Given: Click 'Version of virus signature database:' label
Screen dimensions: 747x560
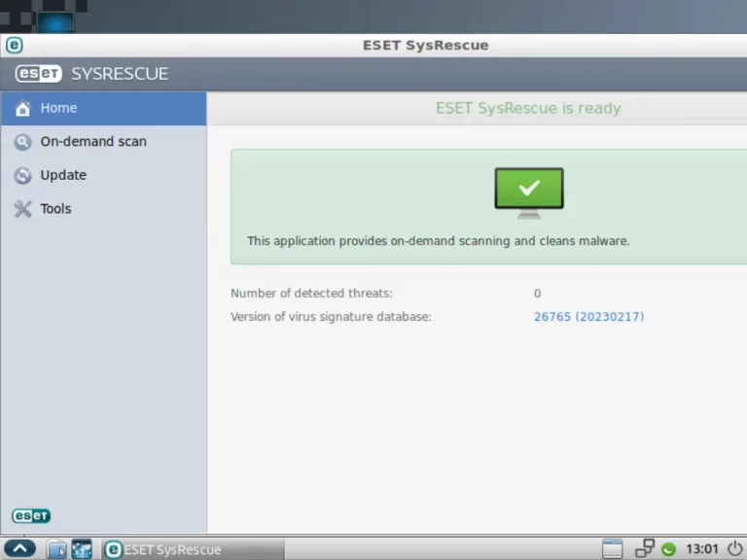Looking at the screenshot, I should (331, 317).
